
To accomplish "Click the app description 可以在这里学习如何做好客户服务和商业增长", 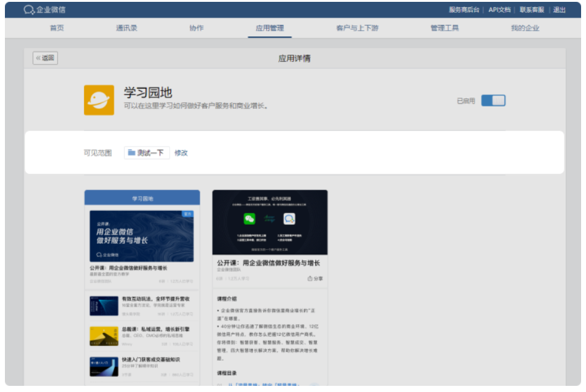I will pos(196,106).
